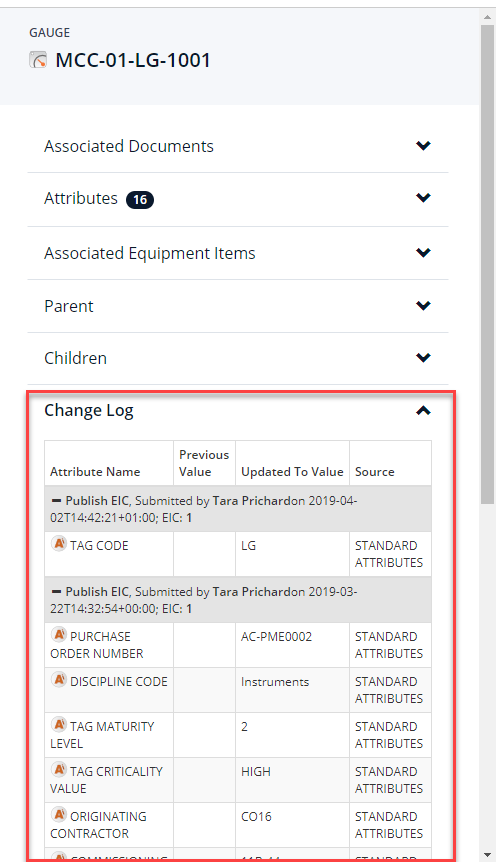This screenshot has height=862, width=496.
Task: Click the Attributes count badge 16
Action: click(140, 200)
